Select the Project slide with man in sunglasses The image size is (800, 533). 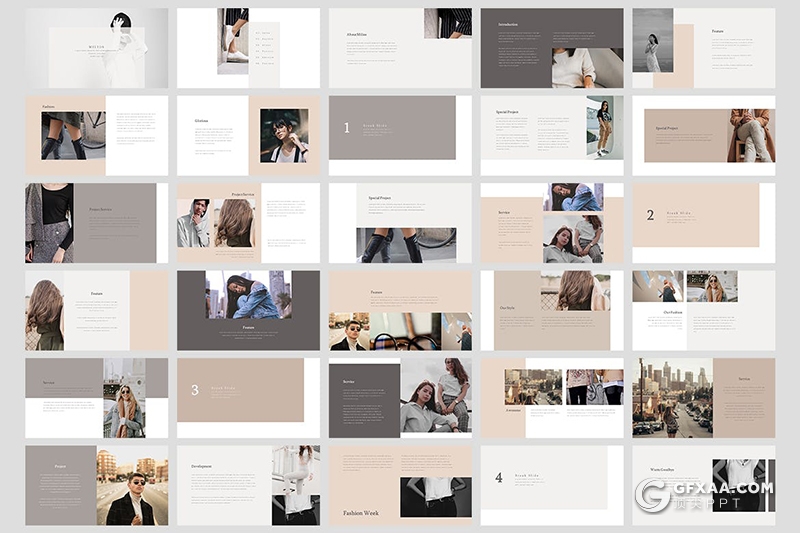(97, 485)
